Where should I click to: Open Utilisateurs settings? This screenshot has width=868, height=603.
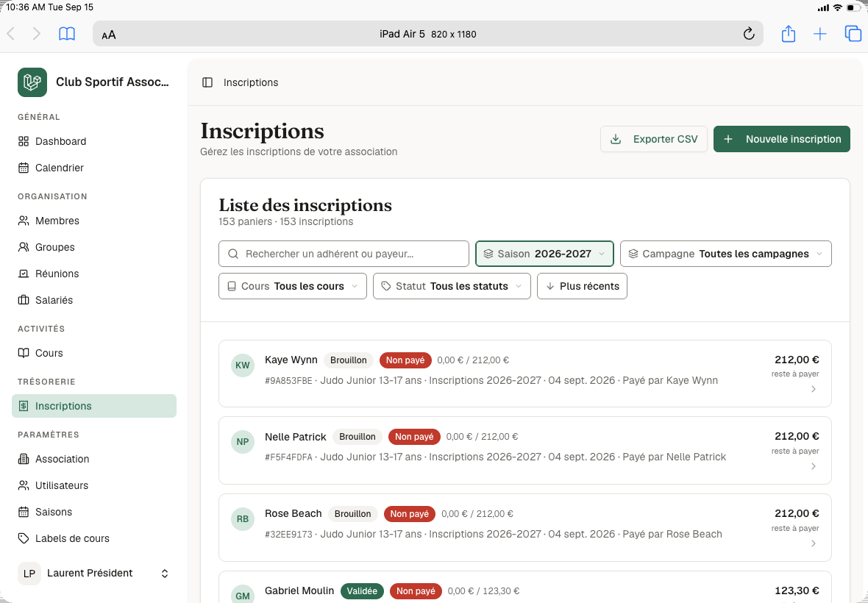[94, 486]
